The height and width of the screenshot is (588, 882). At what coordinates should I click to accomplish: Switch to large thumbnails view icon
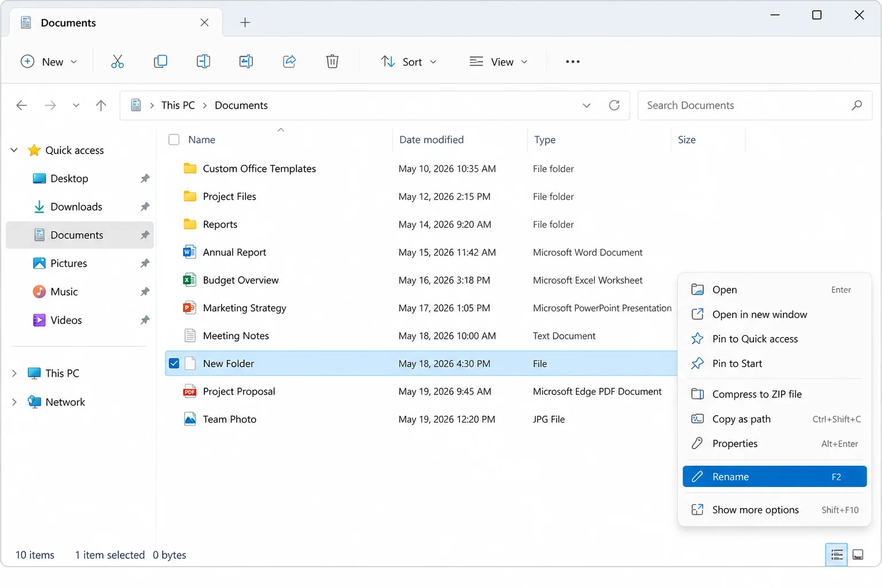point(858,555)
